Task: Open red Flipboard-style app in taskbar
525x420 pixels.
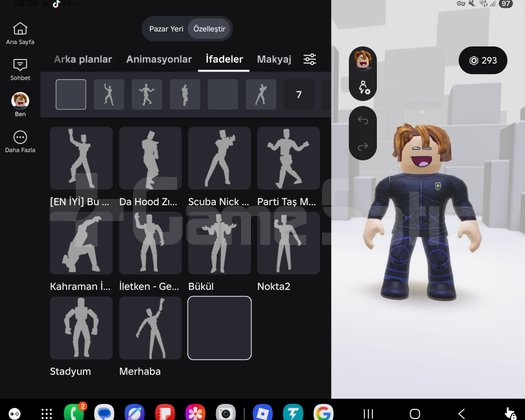Action: (x=165, y=412)
